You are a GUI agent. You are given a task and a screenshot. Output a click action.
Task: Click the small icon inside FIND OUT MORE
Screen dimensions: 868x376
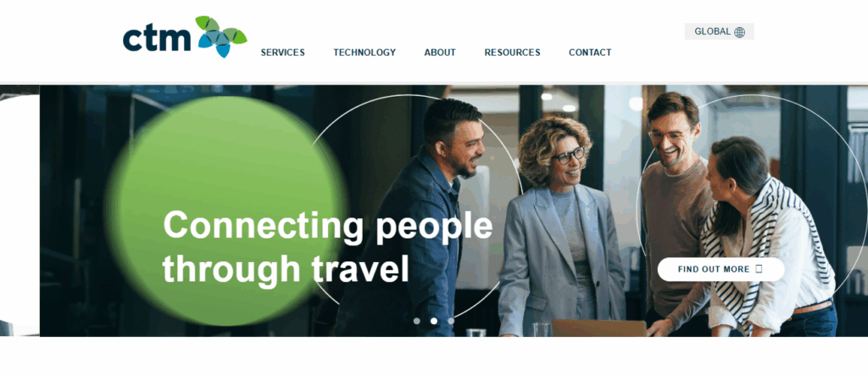pos(759,269)
